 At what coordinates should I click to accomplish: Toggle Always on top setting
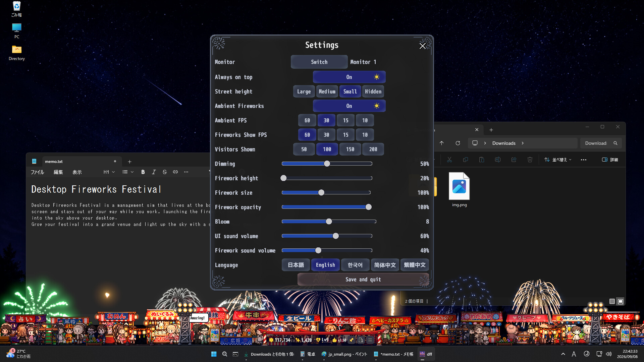[x=349, y=77]
